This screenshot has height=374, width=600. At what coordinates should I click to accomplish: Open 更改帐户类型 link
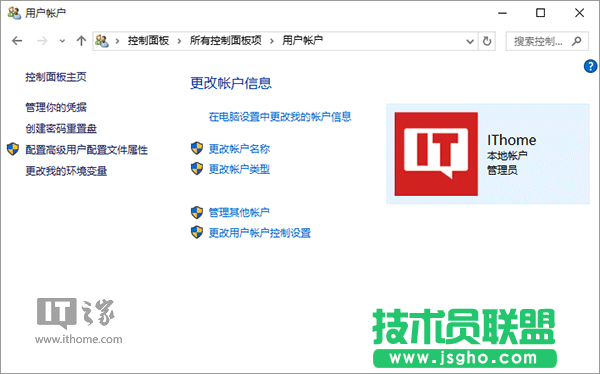pos(239,169)
